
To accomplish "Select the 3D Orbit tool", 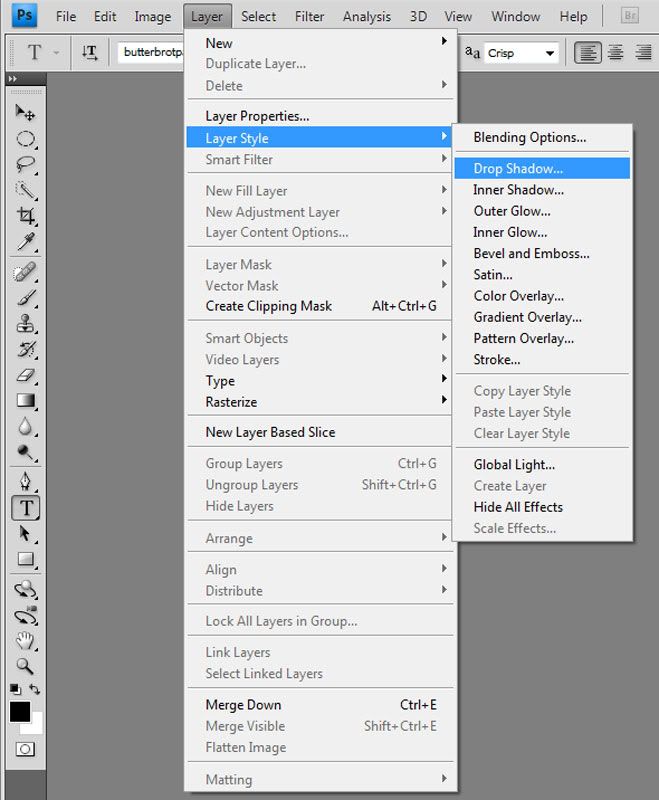I will (25, 616).
